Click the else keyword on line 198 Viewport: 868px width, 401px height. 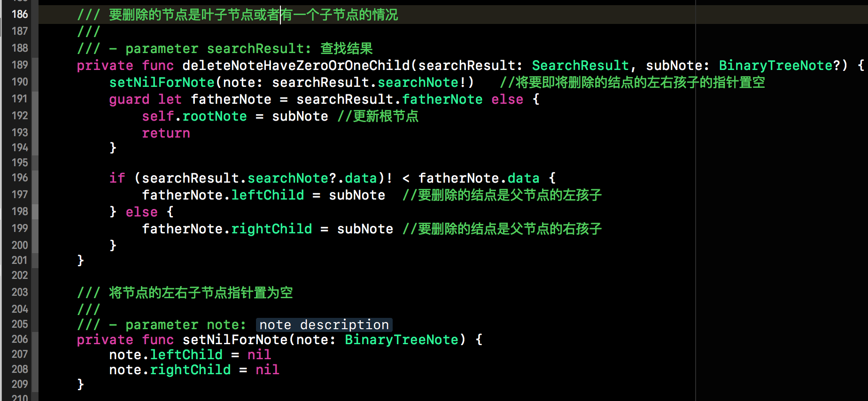(141, 212)
